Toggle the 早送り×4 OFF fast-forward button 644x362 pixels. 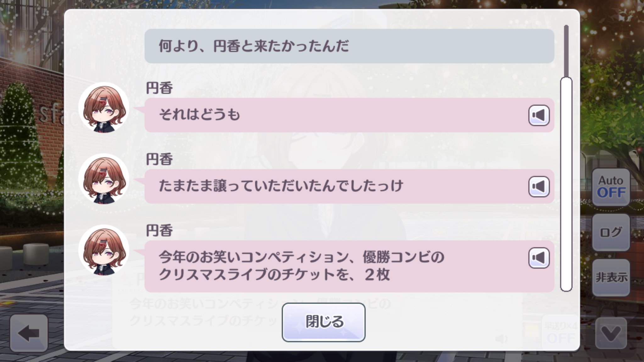point(560,333)
